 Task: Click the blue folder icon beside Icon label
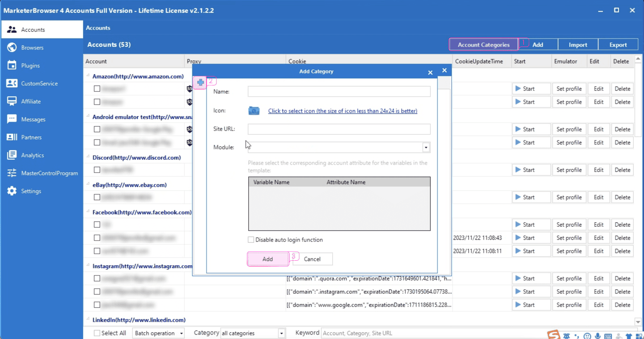coord(254,110)
